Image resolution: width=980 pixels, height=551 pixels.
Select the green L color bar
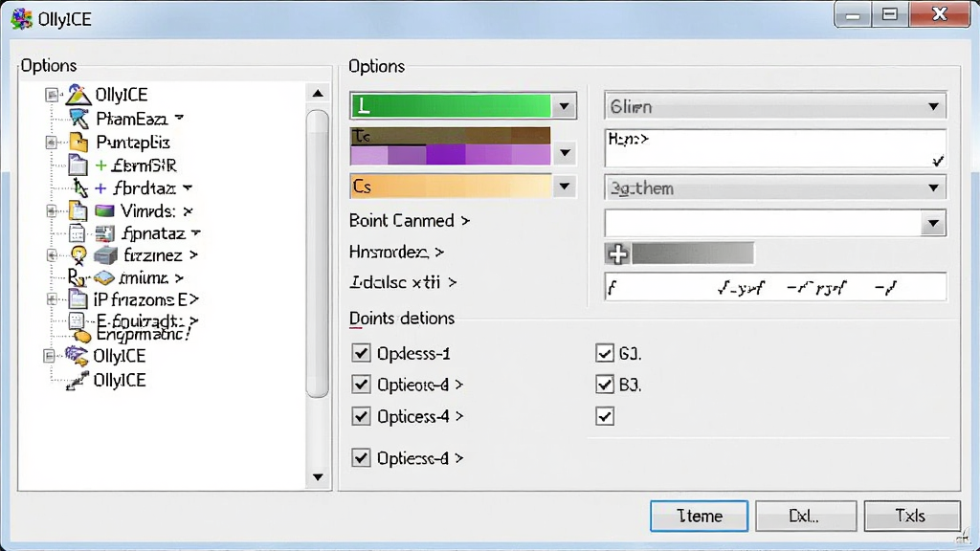(x=451, y=106)
